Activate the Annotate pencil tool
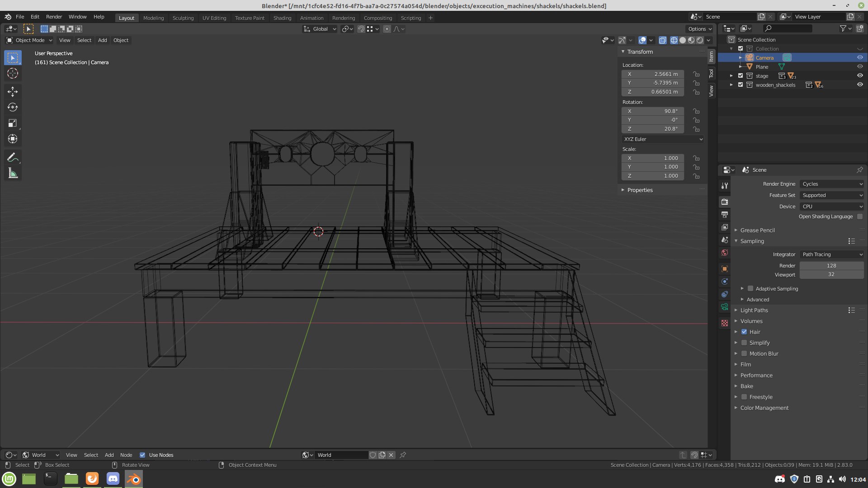Screen dimensions: 868x488 pos(12,157)
